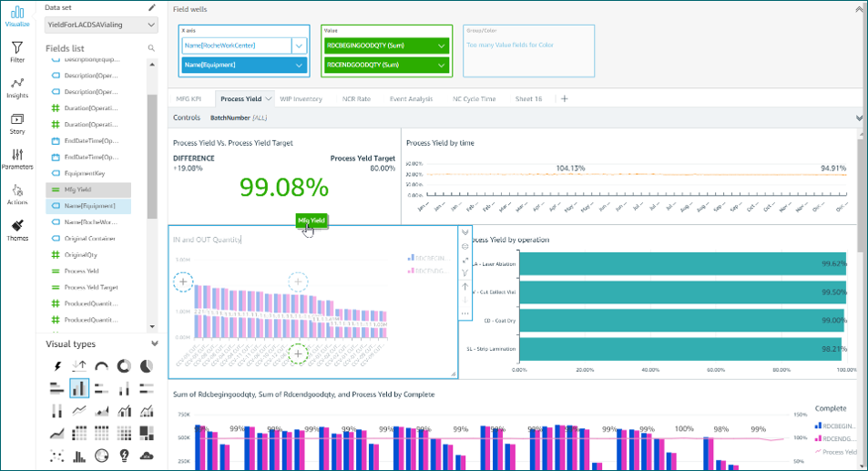The width and height of the screenshot is (868, 471).
Task: Expand the Name[Equipment] X axis dropdown
Action: [x=299, y=66]
